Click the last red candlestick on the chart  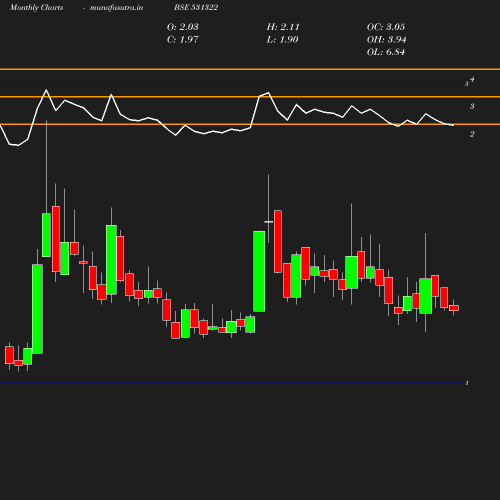coord(454,308)
